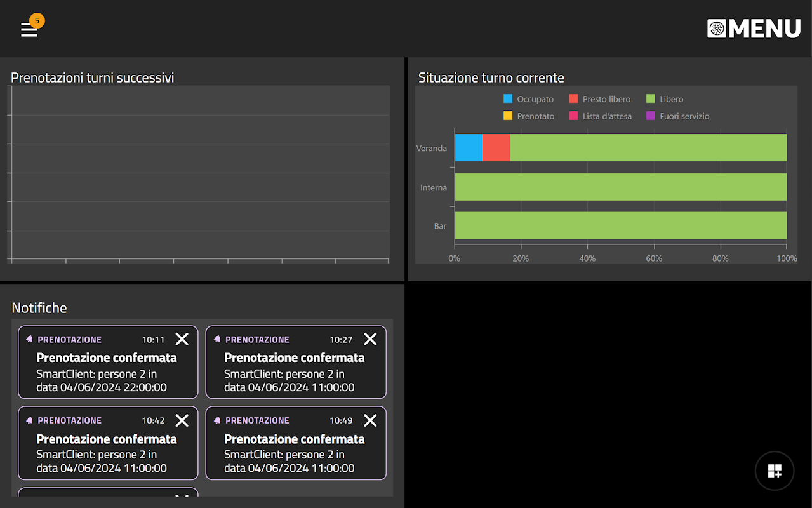Click the green Libero segment of Veranda bar
The height and width of the screenshot is (508, 812).
click(649, 147)
